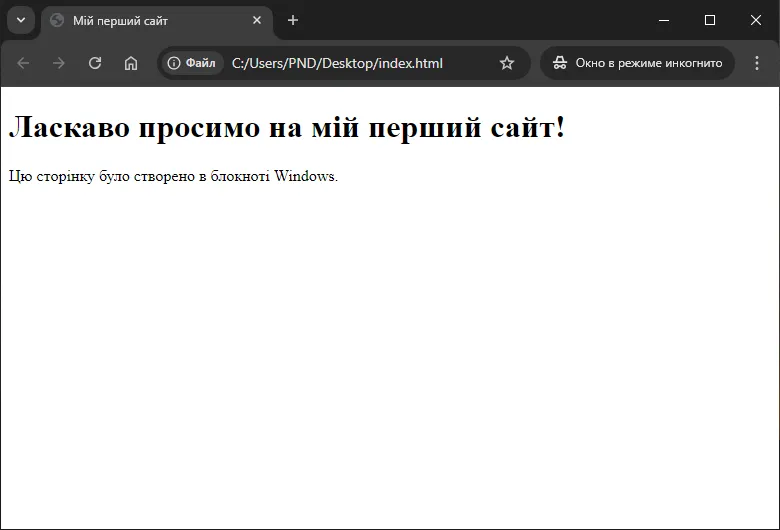Bookmark this page with the star icon
Image resolution: width=780 pixels, height=530 pixels.
[x=506, y=63]
